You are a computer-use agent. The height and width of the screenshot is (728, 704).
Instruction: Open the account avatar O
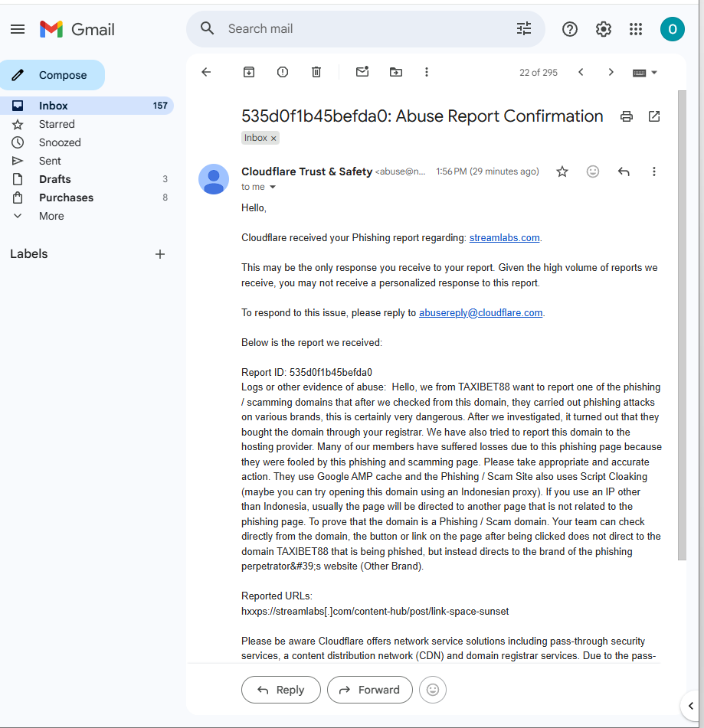[x=672, y=29]
